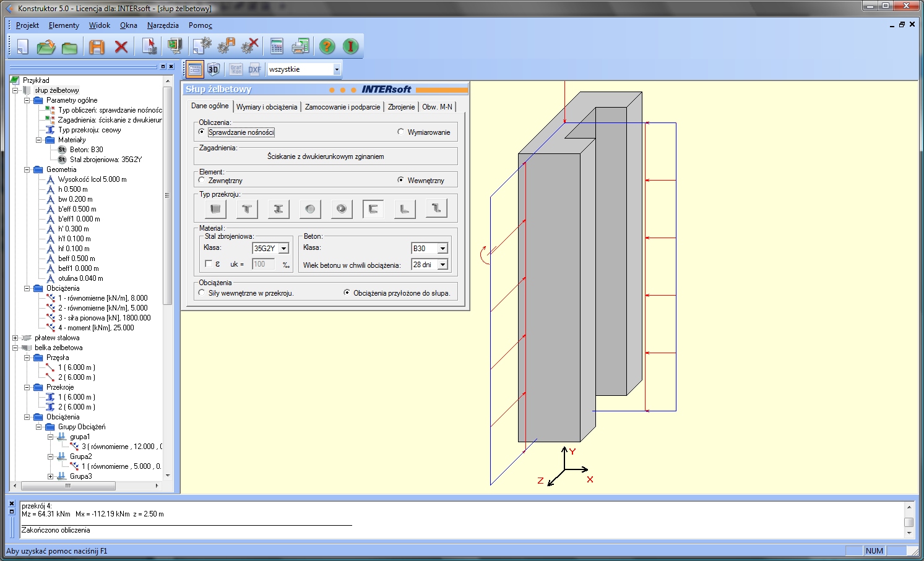Print via the printer toolbar icon
The width and height of the screenshot is (924, 561).
[300, 46]
